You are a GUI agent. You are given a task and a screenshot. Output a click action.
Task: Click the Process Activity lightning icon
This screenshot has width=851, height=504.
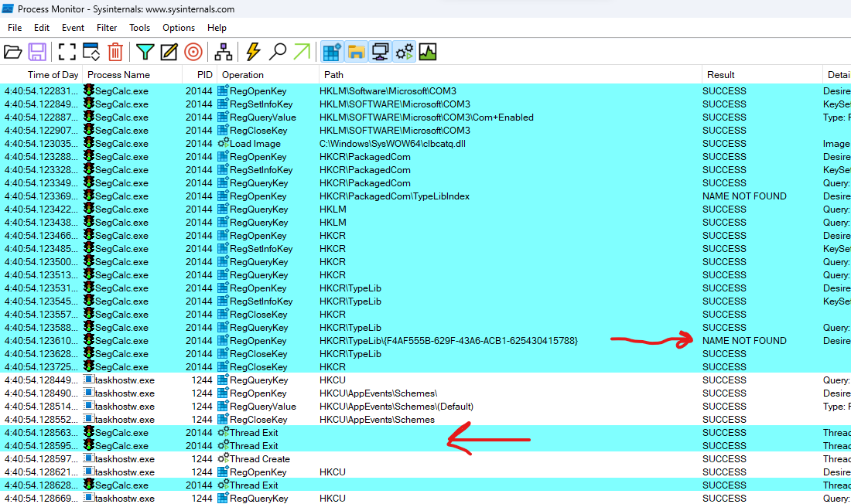(253, 52)
